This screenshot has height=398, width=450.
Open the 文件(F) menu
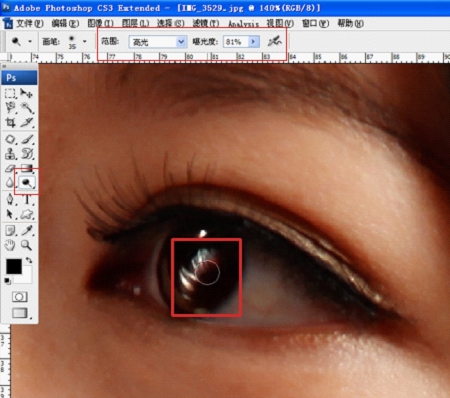pyautogui.click(x=30, y=23)
